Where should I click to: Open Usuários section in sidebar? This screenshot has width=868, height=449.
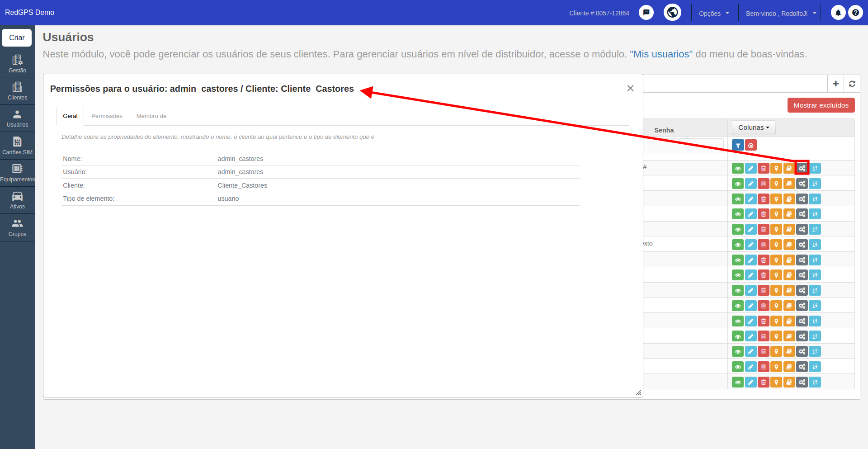(17, 118)
